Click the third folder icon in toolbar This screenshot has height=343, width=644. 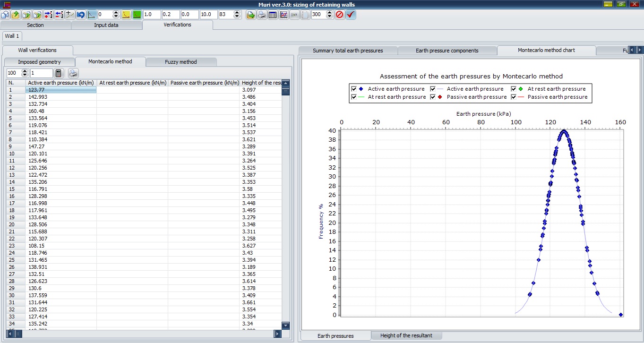(x=26, y=15)
